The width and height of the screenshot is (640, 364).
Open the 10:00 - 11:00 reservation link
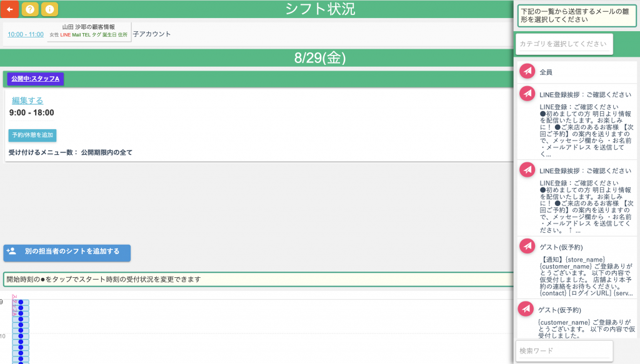[x=26, y=34]
